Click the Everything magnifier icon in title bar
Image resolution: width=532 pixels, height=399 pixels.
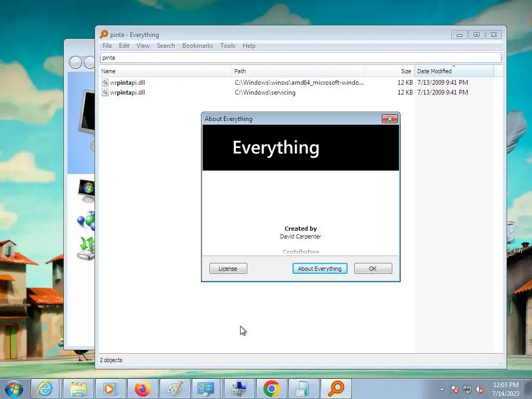coord(104,34)
